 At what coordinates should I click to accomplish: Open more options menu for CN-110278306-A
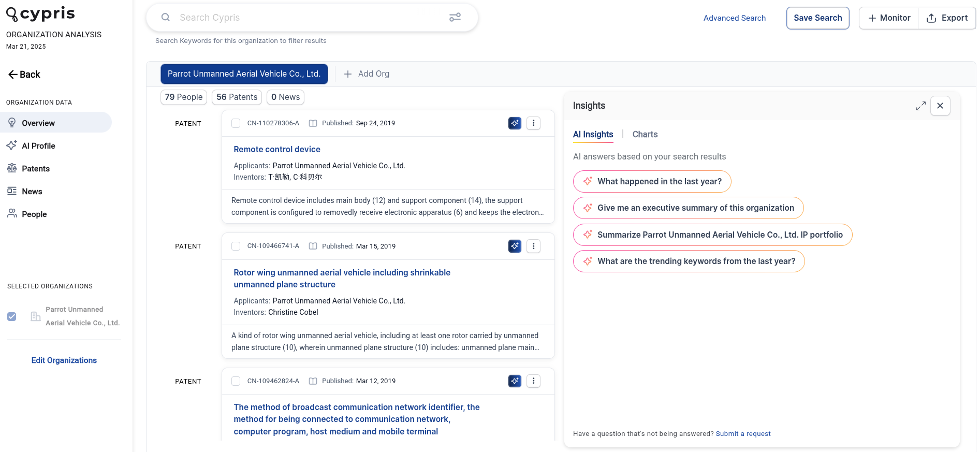click(534, 123)
